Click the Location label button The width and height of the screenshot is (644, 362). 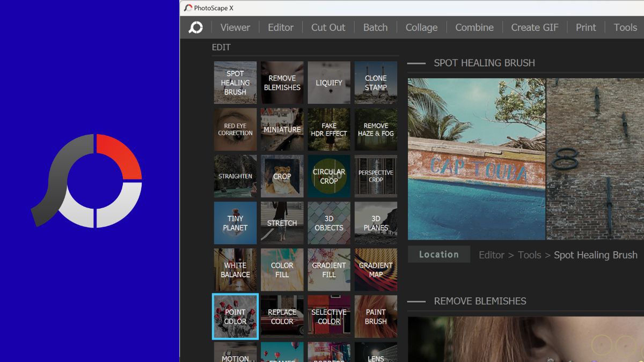439,255
